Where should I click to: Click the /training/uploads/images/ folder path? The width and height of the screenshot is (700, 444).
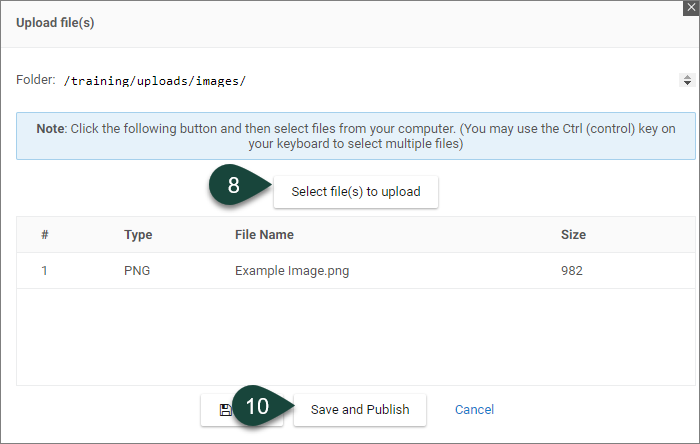(x=154, y=81)
